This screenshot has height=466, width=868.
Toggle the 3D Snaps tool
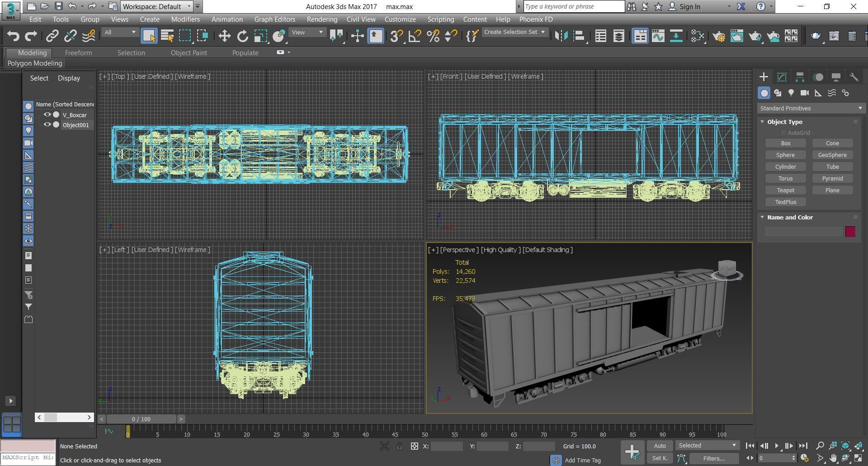click(x=396, y=36)
